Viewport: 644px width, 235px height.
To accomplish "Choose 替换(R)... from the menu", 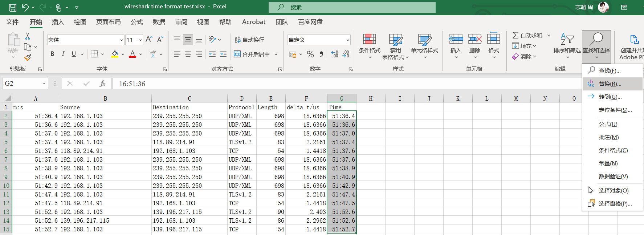I will 612,84.
